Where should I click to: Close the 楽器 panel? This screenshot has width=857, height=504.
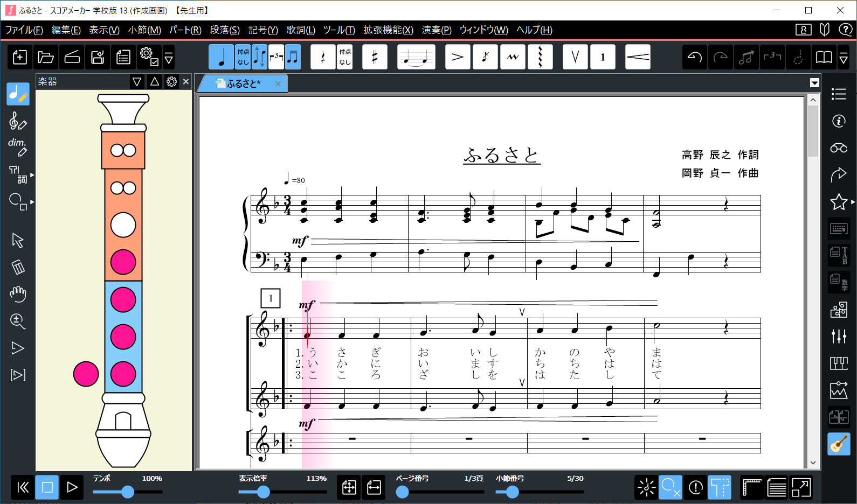click(x=186, y=82)
